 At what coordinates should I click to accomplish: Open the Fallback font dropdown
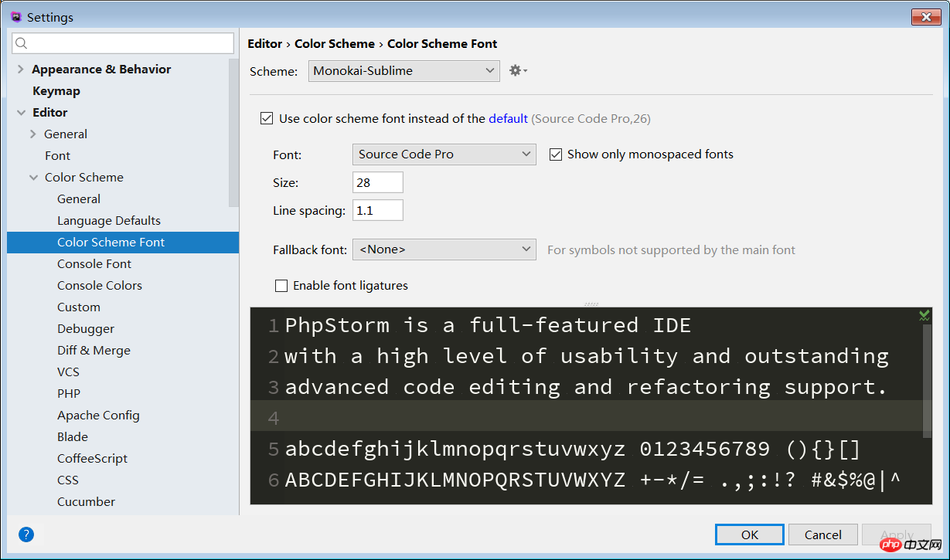444,249
